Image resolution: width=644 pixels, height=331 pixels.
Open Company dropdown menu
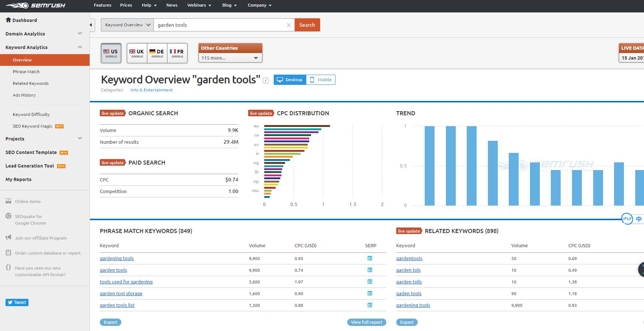[x=260, y=5]
